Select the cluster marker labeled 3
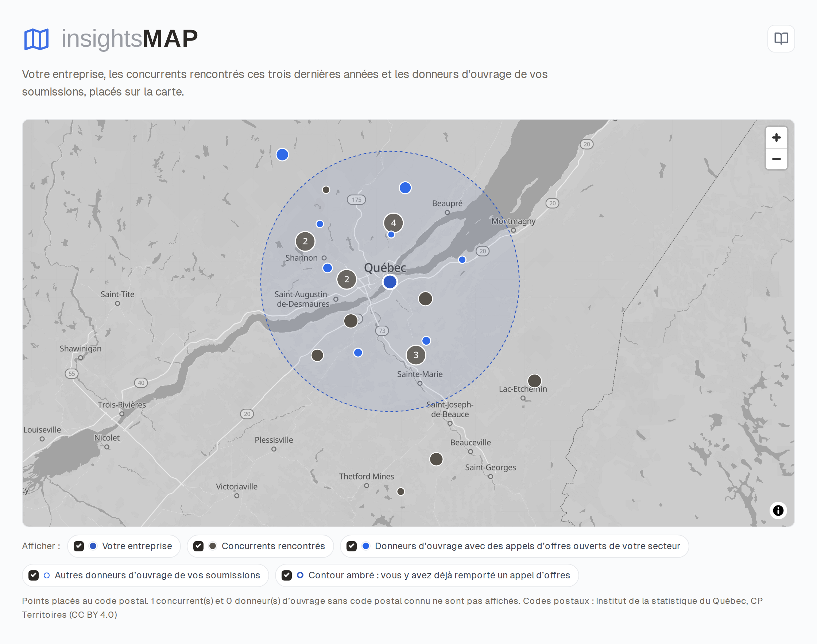This screenshot has width=817, height=644. coord(415,355)
